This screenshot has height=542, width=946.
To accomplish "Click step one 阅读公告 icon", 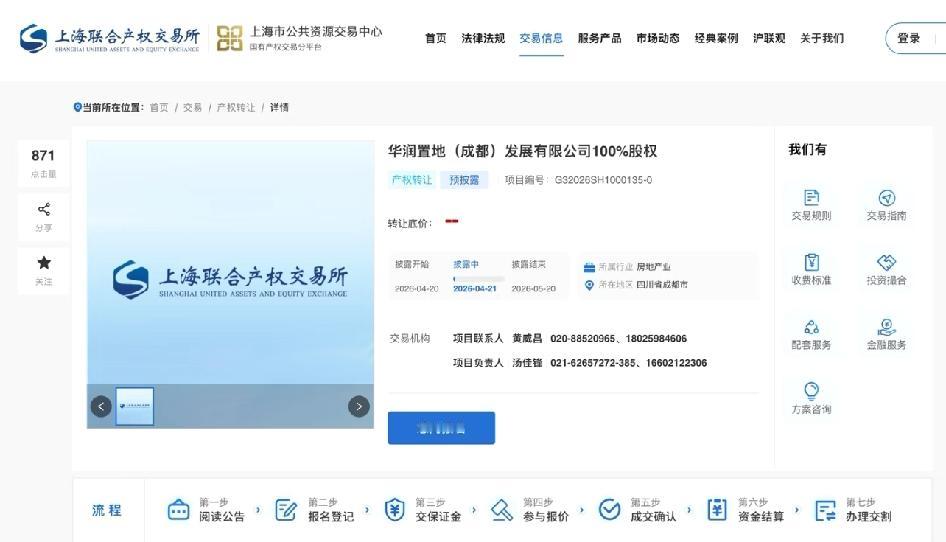I will tap(178, 510).
